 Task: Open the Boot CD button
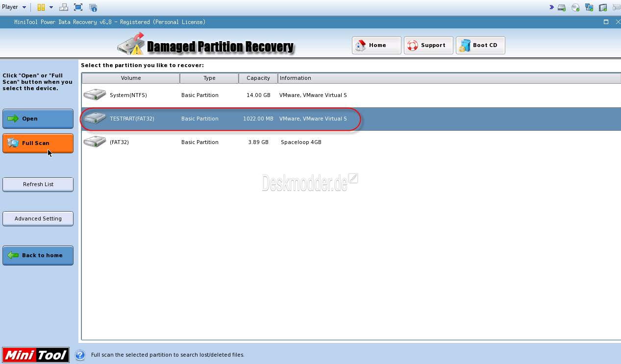coord(480,45)
